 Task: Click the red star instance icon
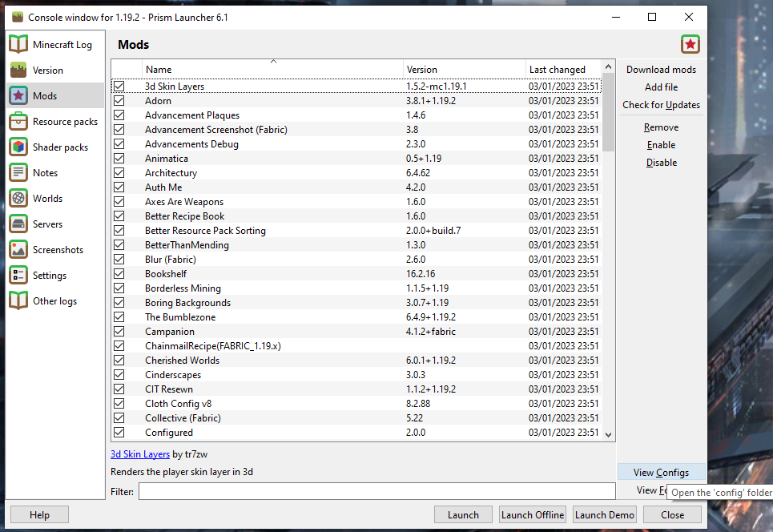click(x=690, y=44)
